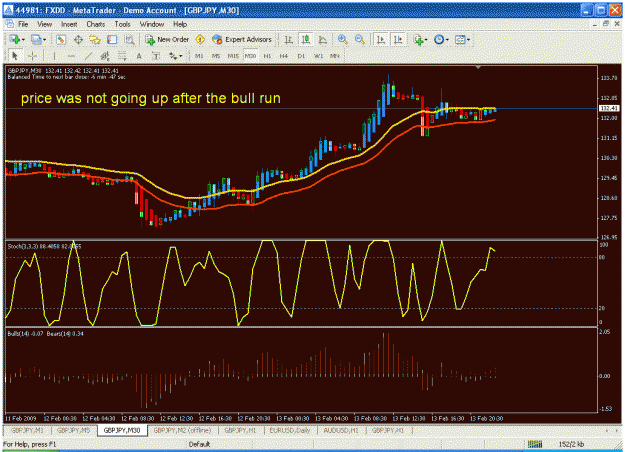Viewport: 625px width, 452px height.
Task: Expand the new chart dropdown arrow
Action: point(23,40)
